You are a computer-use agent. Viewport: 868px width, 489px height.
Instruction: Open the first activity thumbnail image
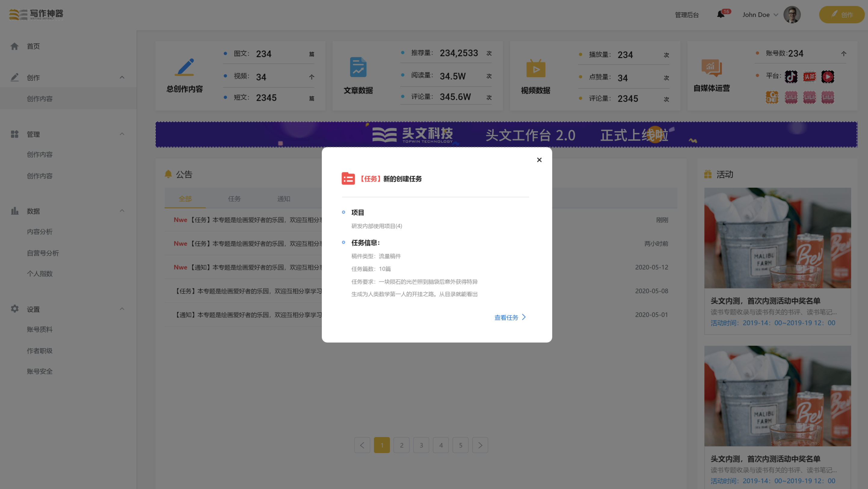777,238
